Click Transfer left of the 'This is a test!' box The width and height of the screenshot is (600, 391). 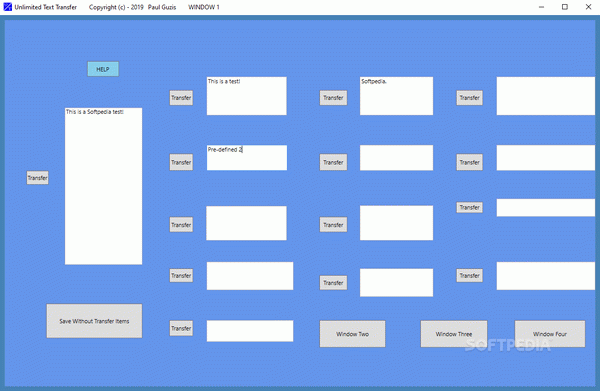[x=181, y=98]
